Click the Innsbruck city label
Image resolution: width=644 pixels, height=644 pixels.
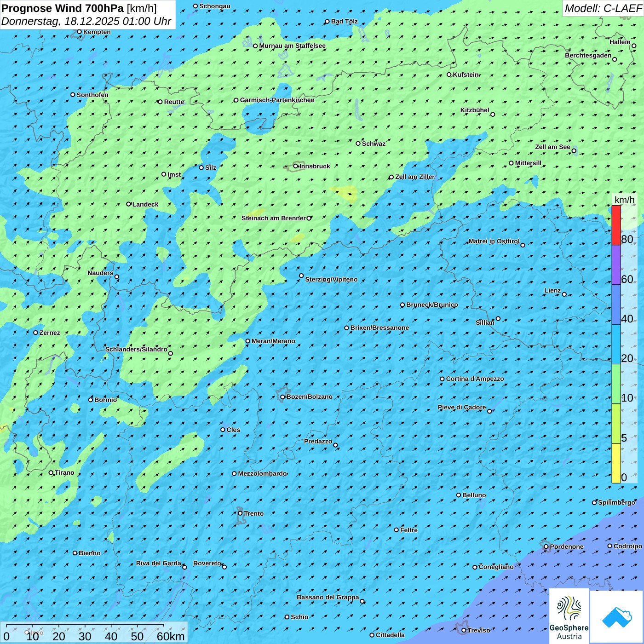315,166
